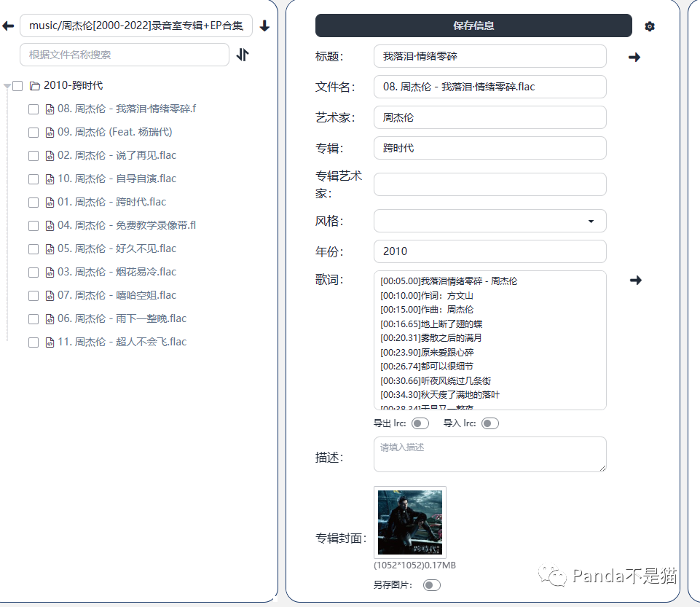Screen dimensions: 700x607
Task: Click the 保存信息 save button
Action: pyautogui.click(x=473, y=26)
